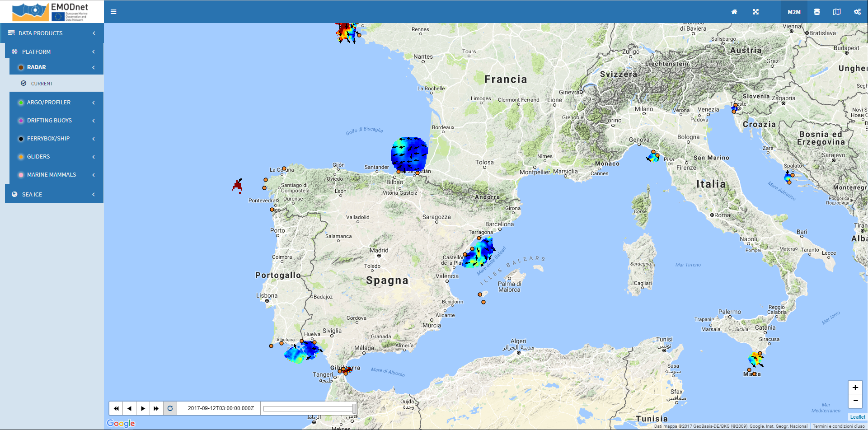Open the M2M tab

click(794, 12)
